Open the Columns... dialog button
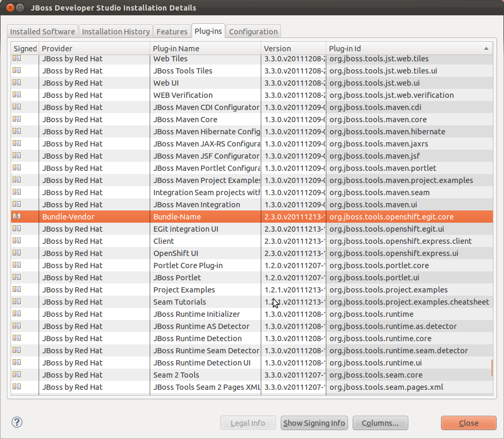Image resolution: width=504 pixels, height=439 pixels. coord(380,423)
